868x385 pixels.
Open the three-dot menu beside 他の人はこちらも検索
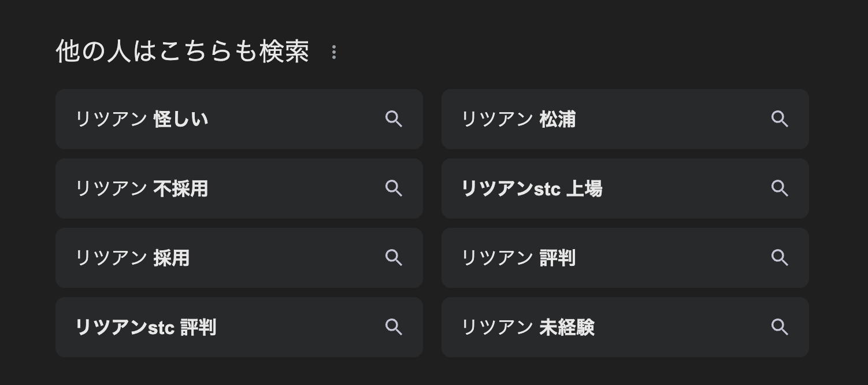(334, 52)
